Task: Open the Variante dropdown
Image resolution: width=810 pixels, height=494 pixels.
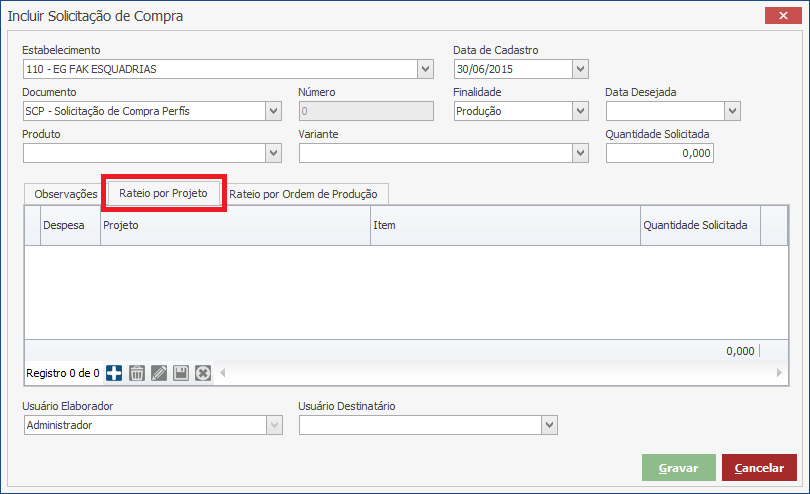Action: [581, 153]
